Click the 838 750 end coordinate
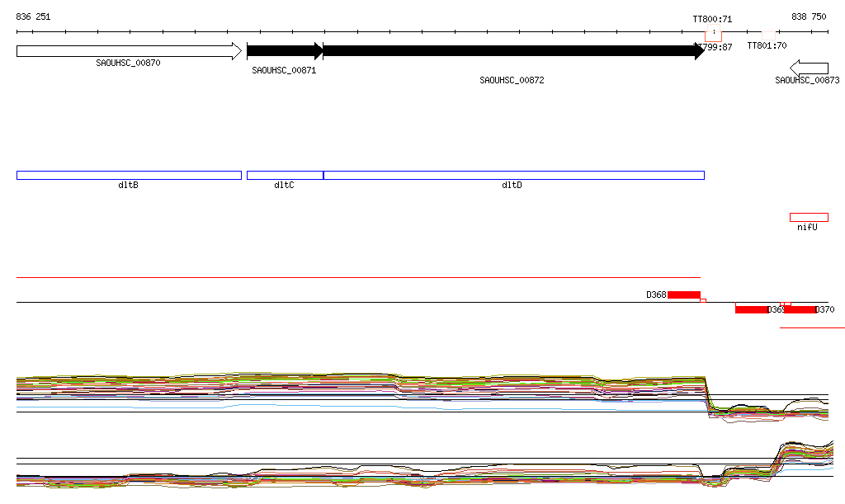This screenshot has height=504, width=845. click(808, 16)
